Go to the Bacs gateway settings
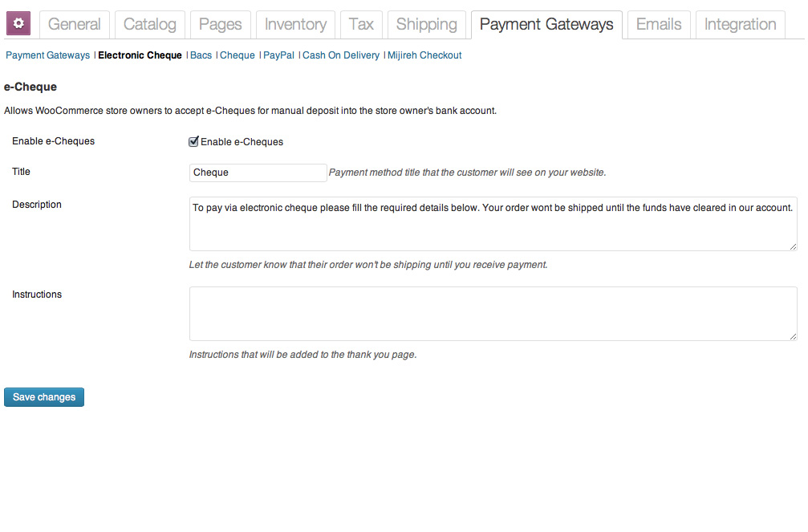Image resolution: width=808 pixels, height=532 pixels. pos(201,55)
